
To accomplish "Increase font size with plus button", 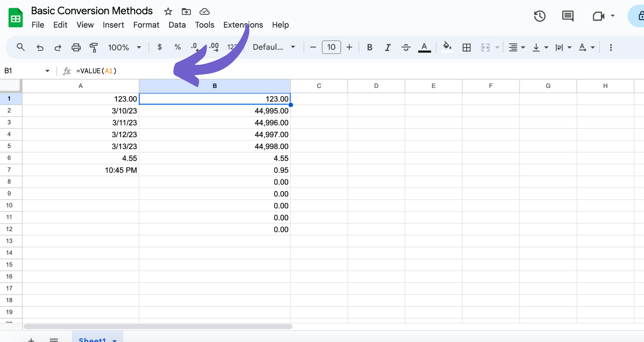I will [x=349, y=47].
